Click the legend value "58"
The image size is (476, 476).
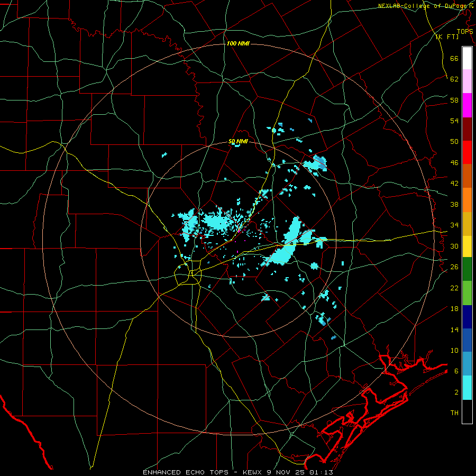[454, 100]
